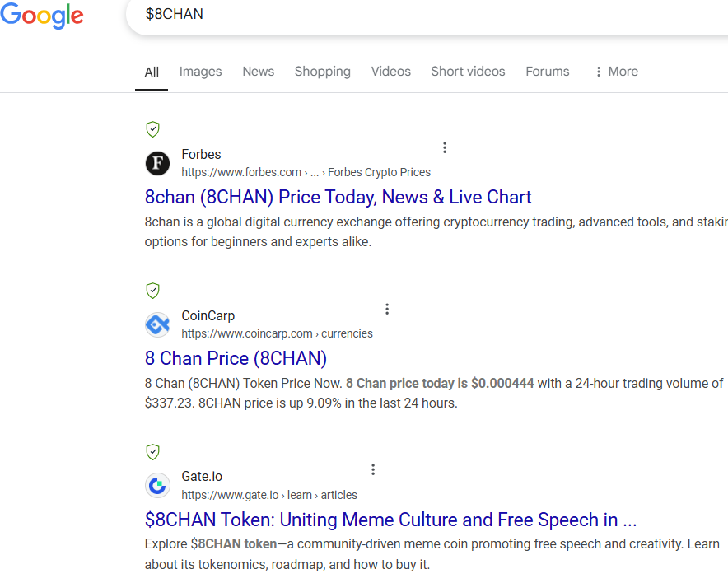Click the Gate.io site favicon

pos(158,486)
